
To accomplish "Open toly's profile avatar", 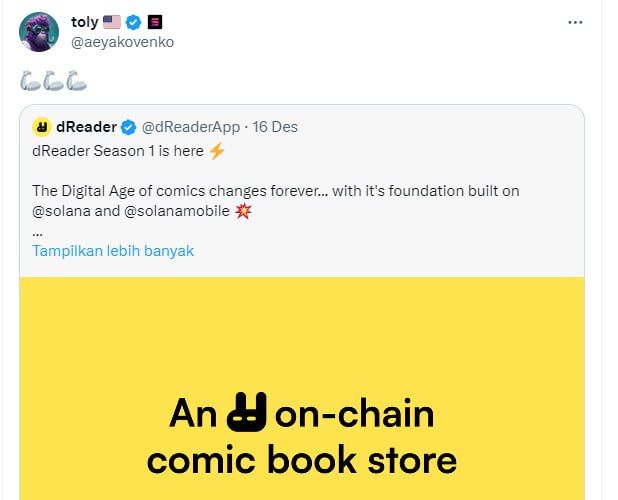I will click(38, 31).
